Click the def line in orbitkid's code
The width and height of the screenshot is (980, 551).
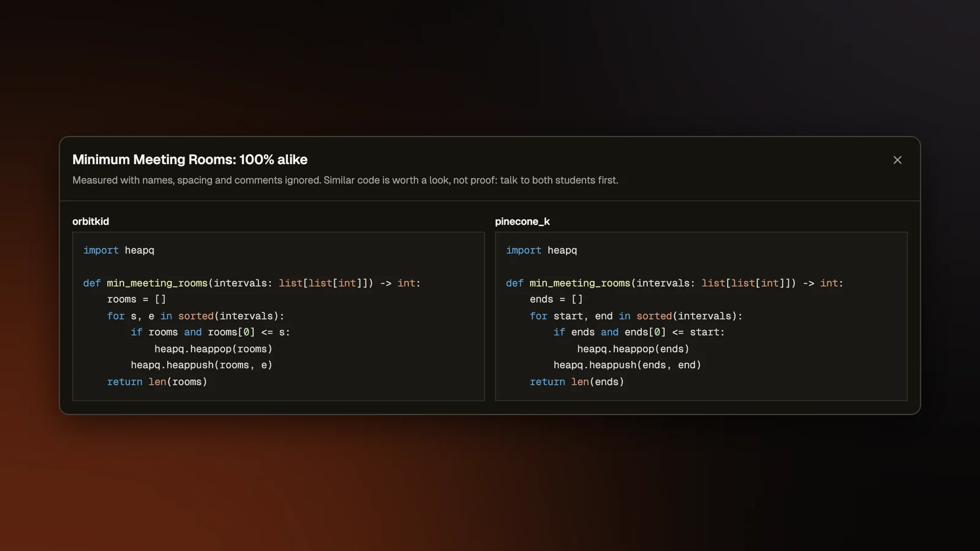coord(252,283)
